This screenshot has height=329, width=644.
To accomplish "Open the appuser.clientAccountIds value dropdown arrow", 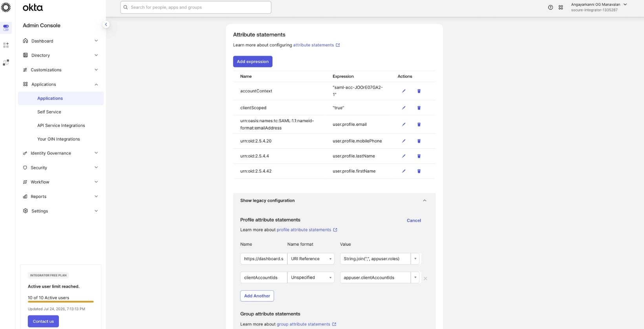I will [415, 278].
